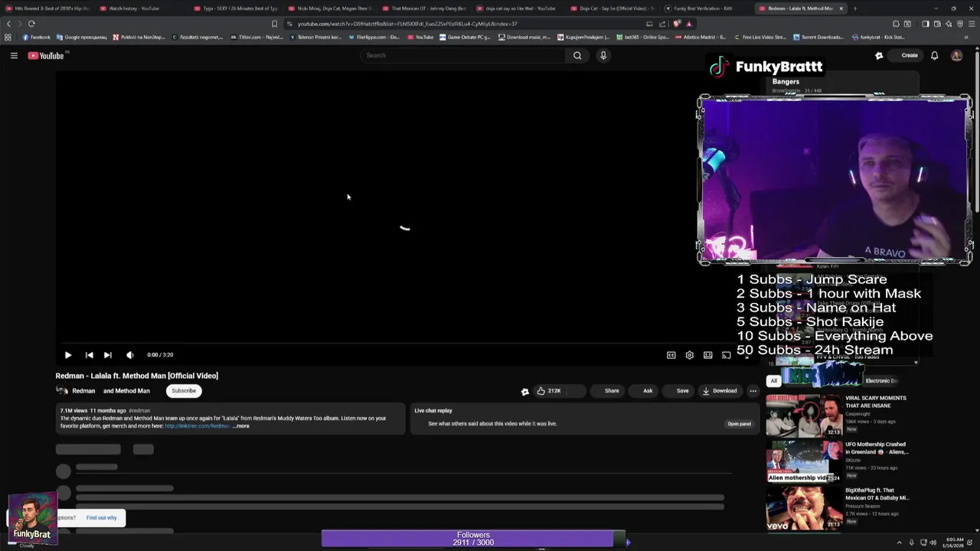
Task: Toggle closed captions on the player
Action: pyautogui.click(x=671, y=355)
